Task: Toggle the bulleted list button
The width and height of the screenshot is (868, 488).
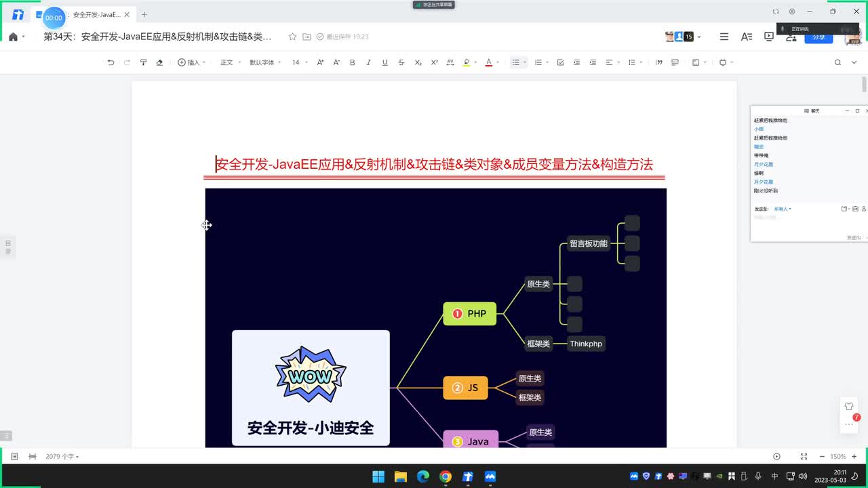Action: click(x=516, y=62)
